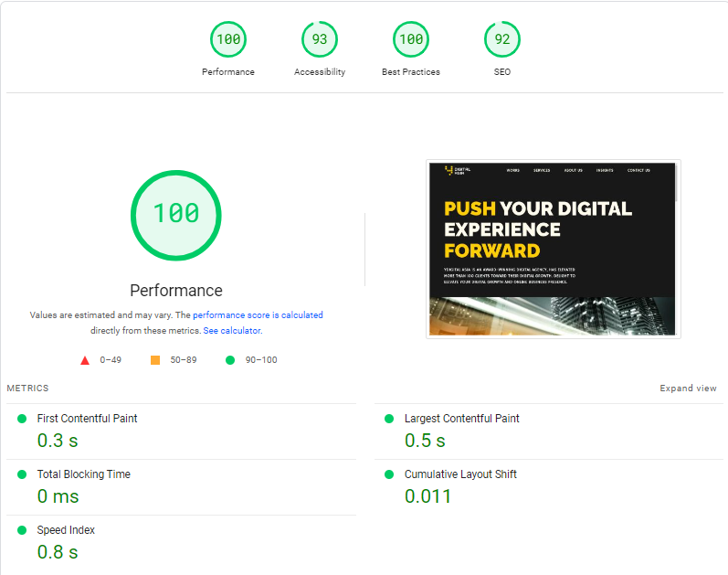Image resolution: width=728 pixels, height=575 pixels.
Task: Click the 0–49 range legend text
Action: pyautogui.click(x=111, y=360)
